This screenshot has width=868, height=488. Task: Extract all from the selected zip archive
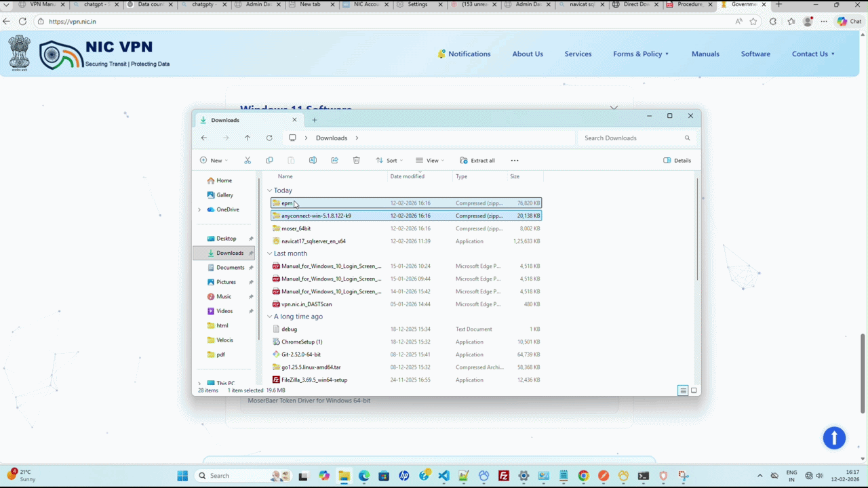point(477,160)
